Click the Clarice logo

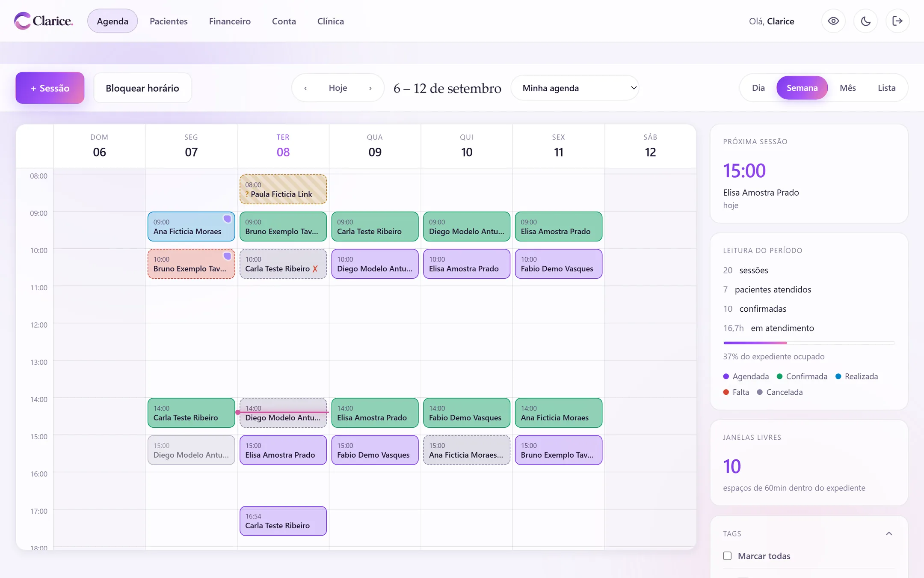click(44, 21)
